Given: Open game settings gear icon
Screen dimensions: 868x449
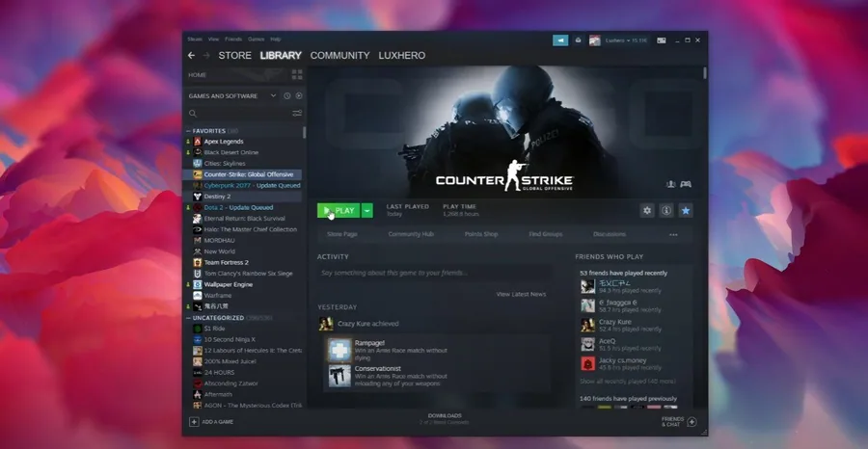Looking at the screenshot, I should click(646, 211).
